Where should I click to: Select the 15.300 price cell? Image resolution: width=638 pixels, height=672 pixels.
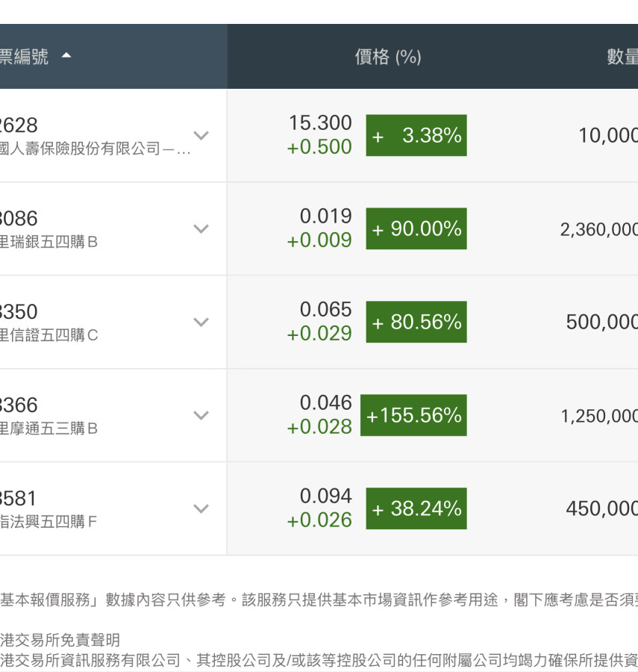pyautogui.click(x=320, y=123)
